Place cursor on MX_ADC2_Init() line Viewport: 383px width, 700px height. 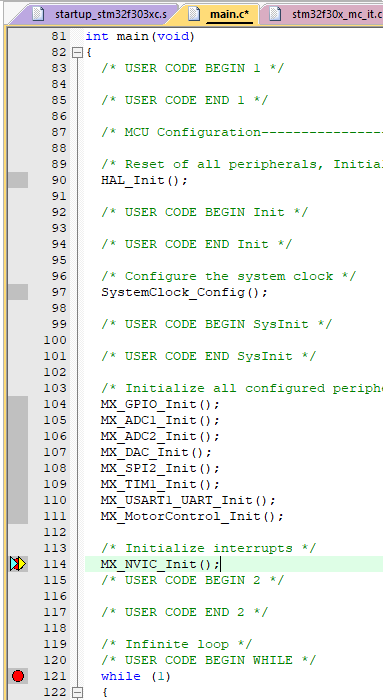pyautogui.click(x=160, y=437)
